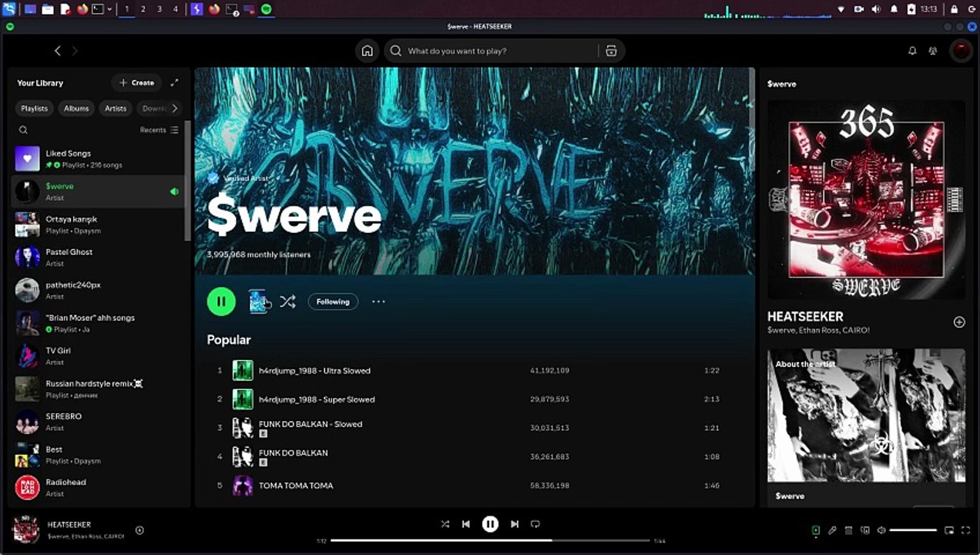Viewport: 980px width, 555px height.
Task: Pause $werve artist with green button
Action: (221, 301)
